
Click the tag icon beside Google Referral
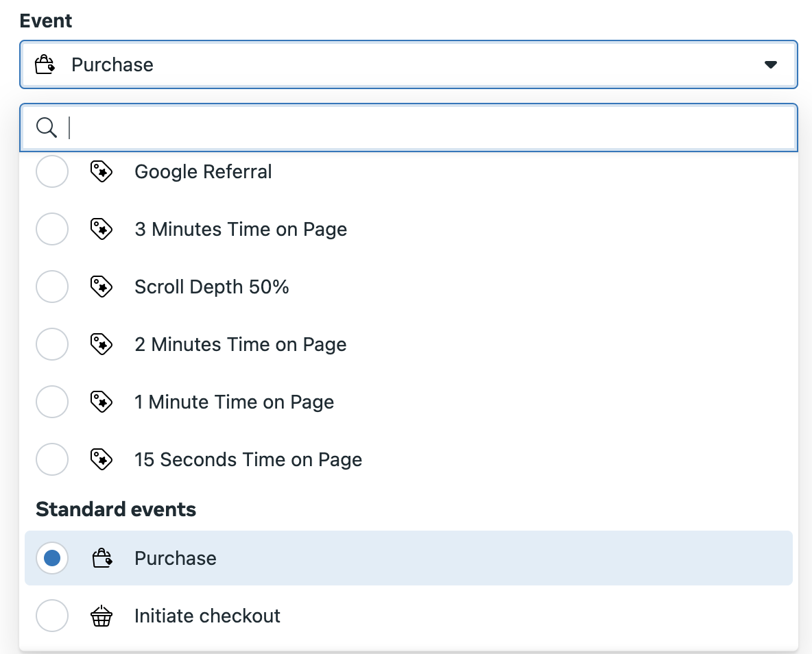point(101,171)
